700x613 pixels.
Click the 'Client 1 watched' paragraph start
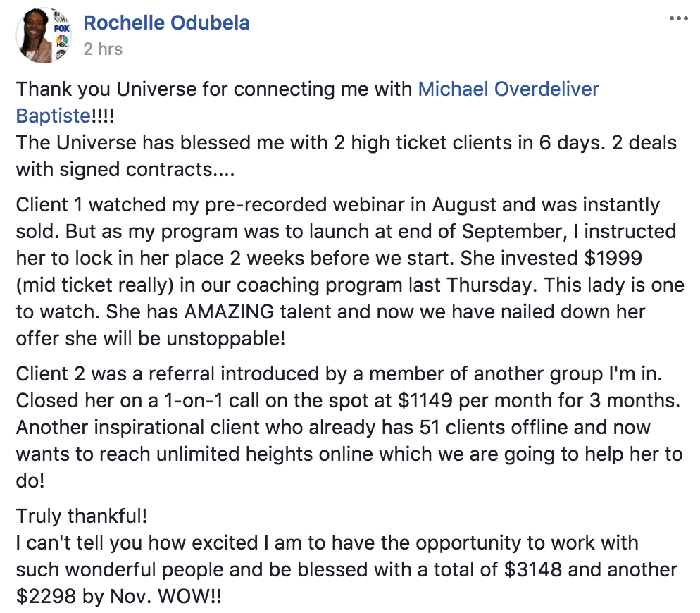point(90,204)
